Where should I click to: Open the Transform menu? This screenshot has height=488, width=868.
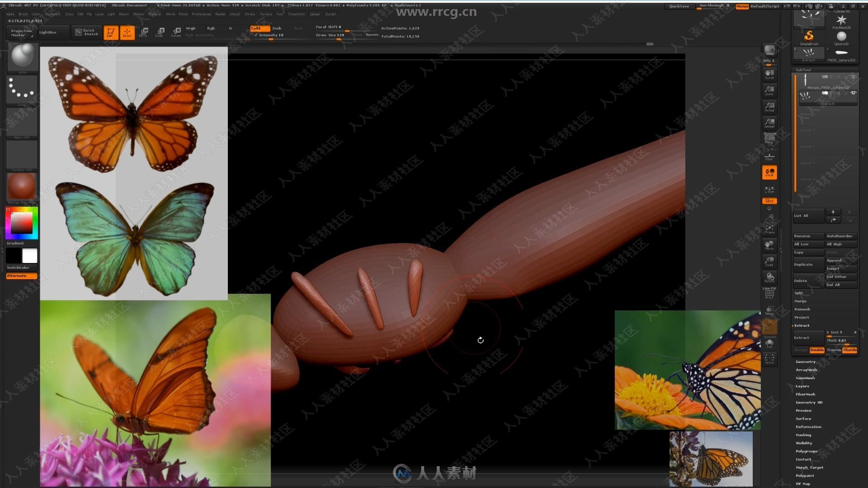click(296, 14)
